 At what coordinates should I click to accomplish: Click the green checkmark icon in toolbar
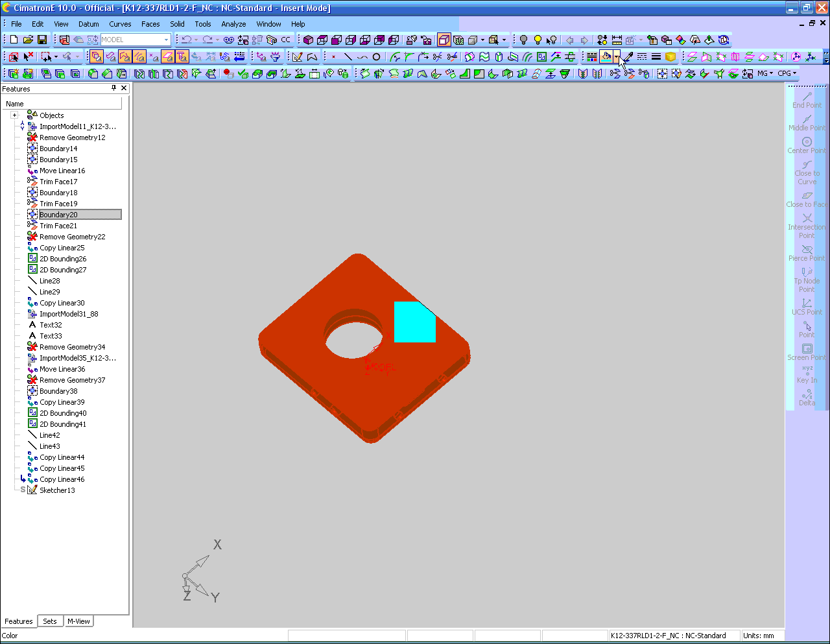click(243, 73)
